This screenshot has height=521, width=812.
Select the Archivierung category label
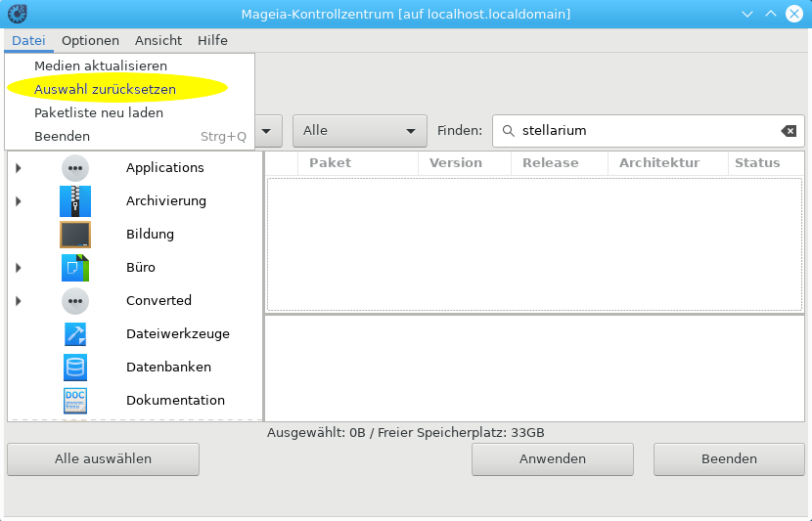[x=165, y=201]
